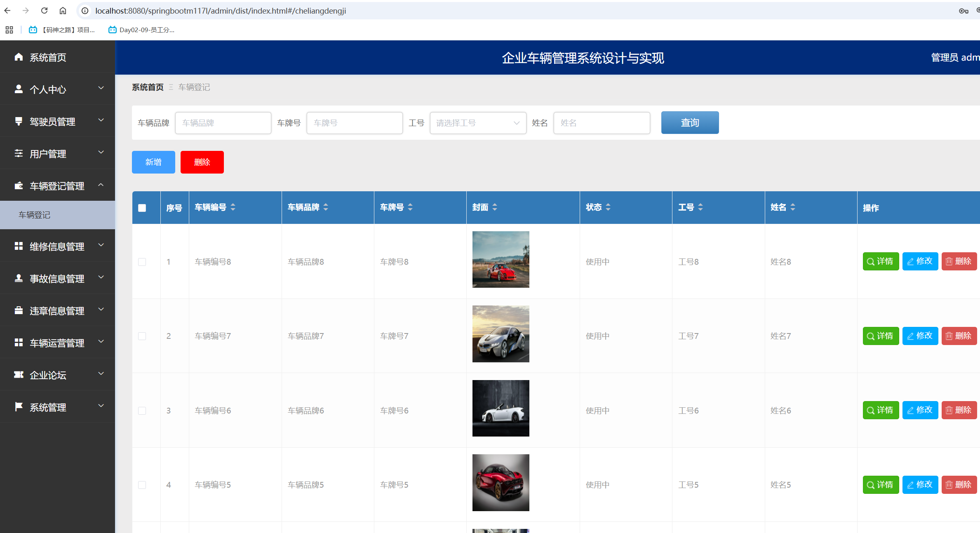
Task: Focus the 车辆品牌 search field
Action: pyautogui.click(x=223, y=123)
